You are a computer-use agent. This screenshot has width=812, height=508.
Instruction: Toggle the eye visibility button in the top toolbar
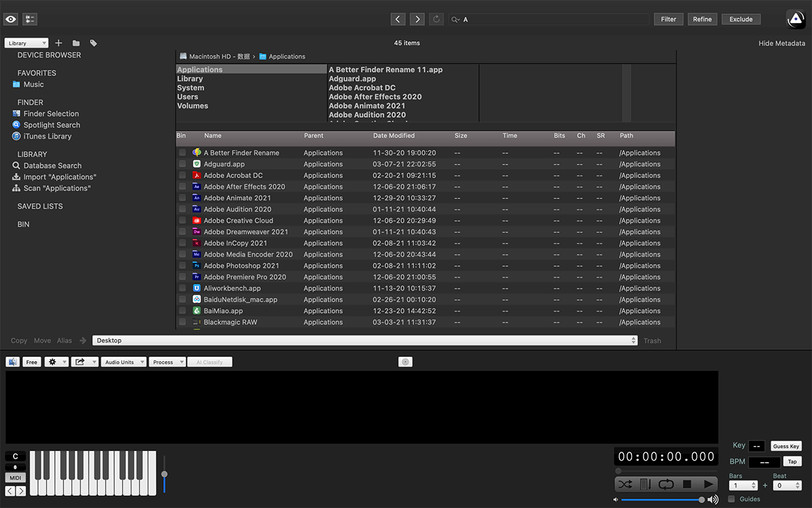click(x=11, y=19)
